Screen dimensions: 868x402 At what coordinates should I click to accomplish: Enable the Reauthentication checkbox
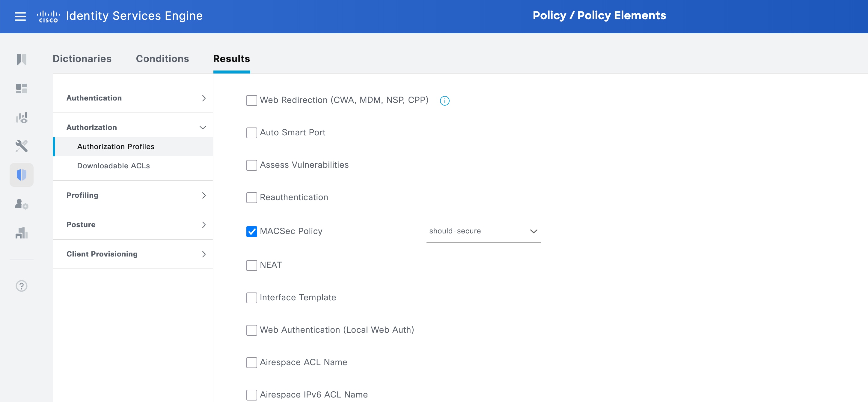(251, 198)
